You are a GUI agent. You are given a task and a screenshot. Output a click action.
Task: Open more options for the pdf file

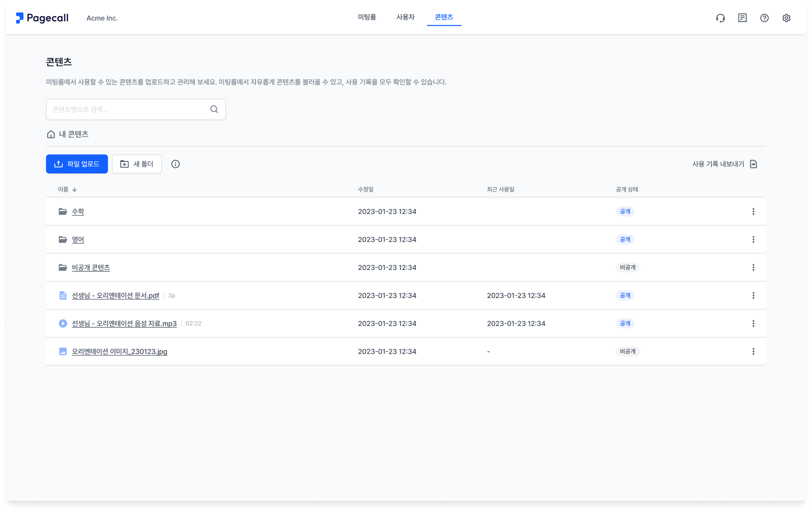pos(753,295)
